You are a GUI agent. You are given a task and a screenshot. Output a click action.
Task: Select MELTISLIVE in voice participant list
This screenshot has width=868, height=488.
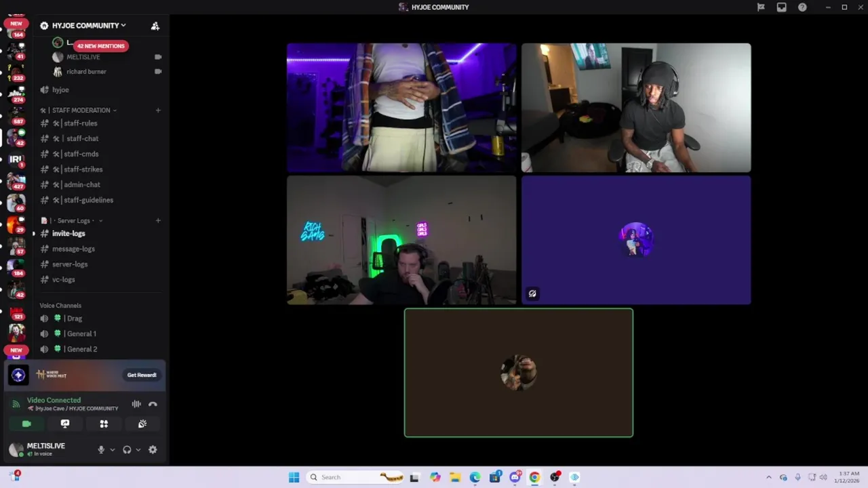point(107,57)
